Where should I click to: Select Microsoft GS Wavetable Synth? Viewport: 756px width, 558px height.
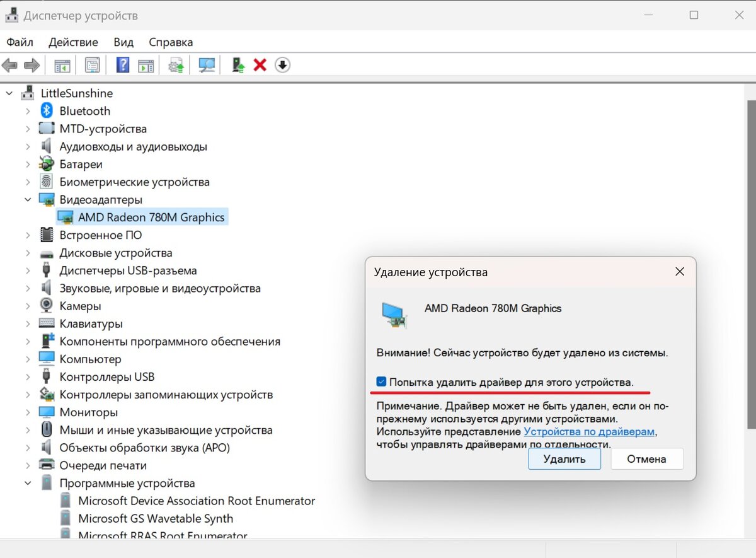point(156,518)
